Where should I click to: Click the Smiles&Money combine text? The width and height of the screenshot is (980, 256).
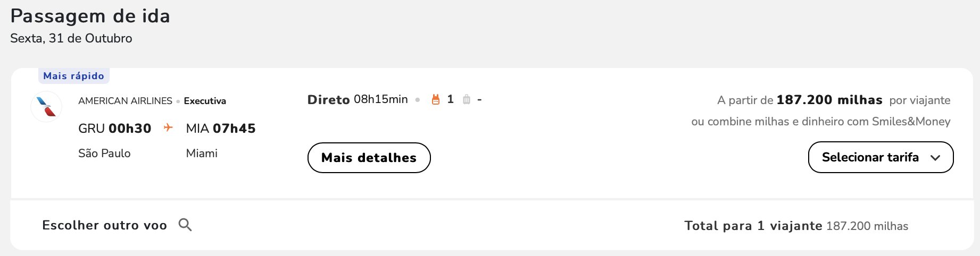click(821, 122)
